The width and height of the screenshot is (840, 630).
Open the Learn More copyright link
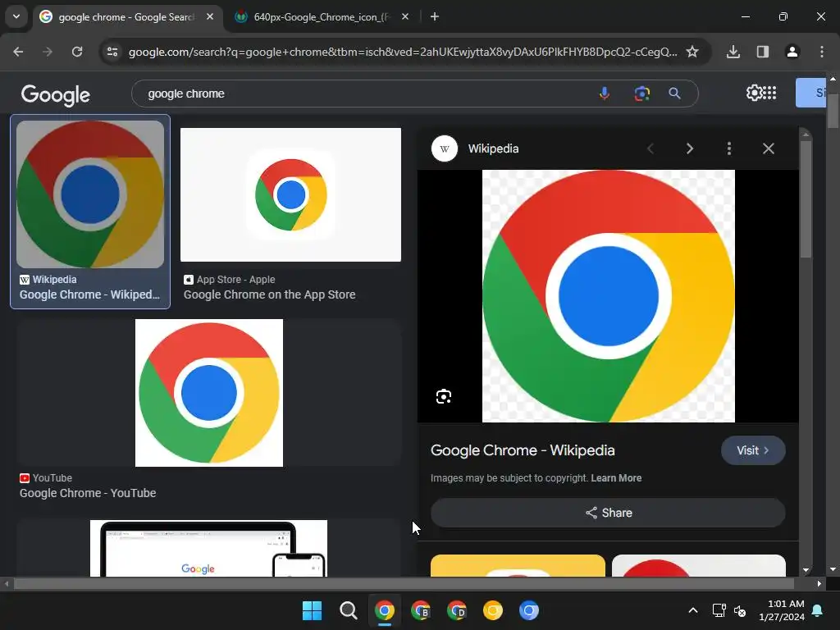tap(616, 478)
